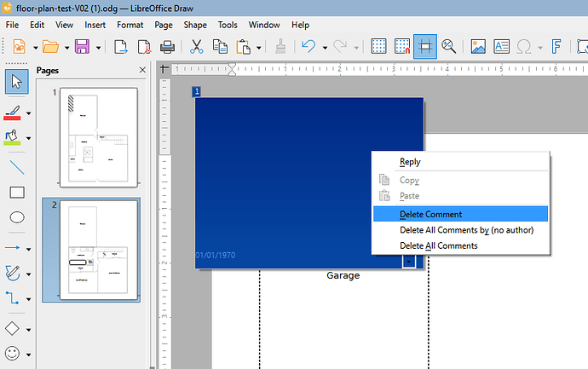Expand the Curves and Polygons dropdown
Viewport: 588px width, 369px height.
[28, 274]
